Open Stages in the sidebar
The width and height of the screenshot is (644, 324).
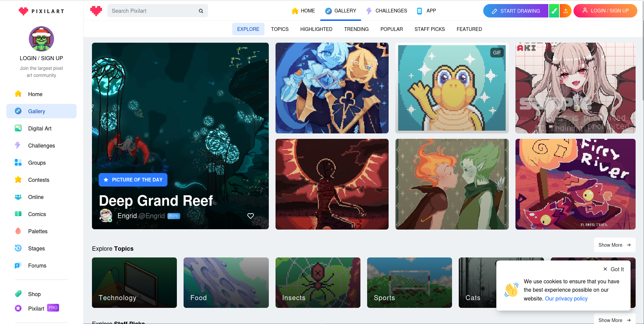point(36,248)
